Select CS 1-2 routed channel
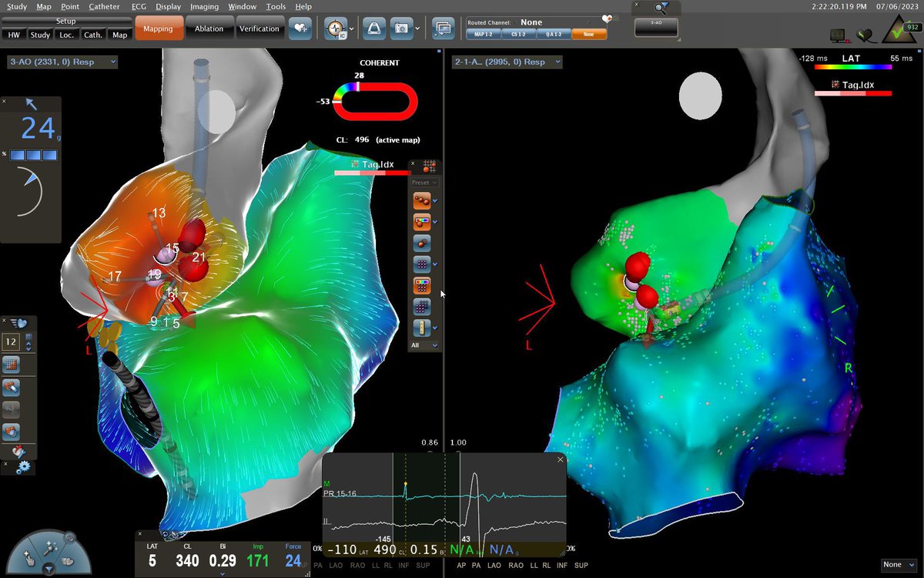The image size is (924, 578). point(517,35)
